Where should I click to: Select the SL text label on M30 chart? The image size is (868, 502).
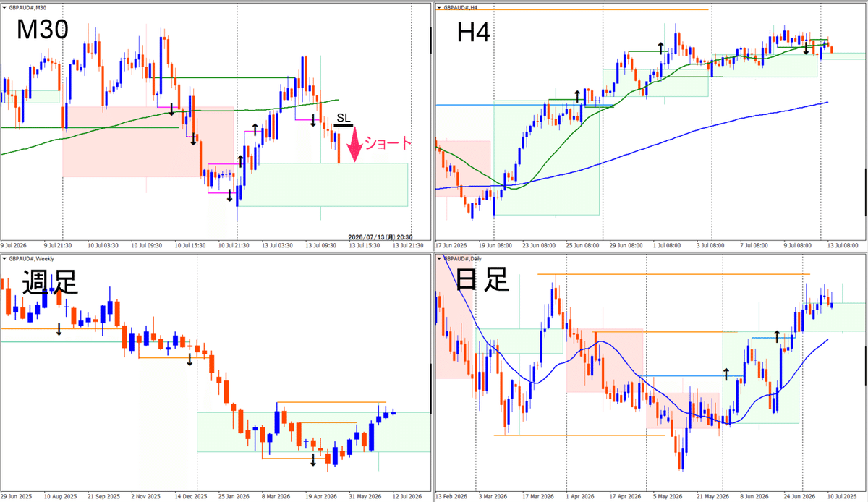tap(344, 118)
